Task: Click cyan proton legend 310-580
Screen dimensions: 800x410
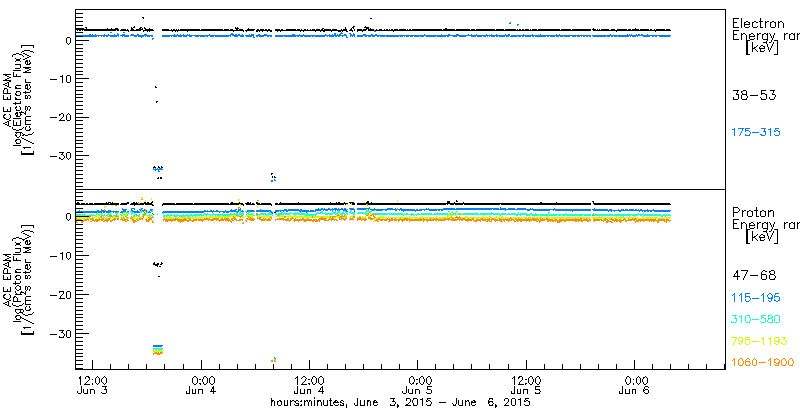Action: [756, 319]
